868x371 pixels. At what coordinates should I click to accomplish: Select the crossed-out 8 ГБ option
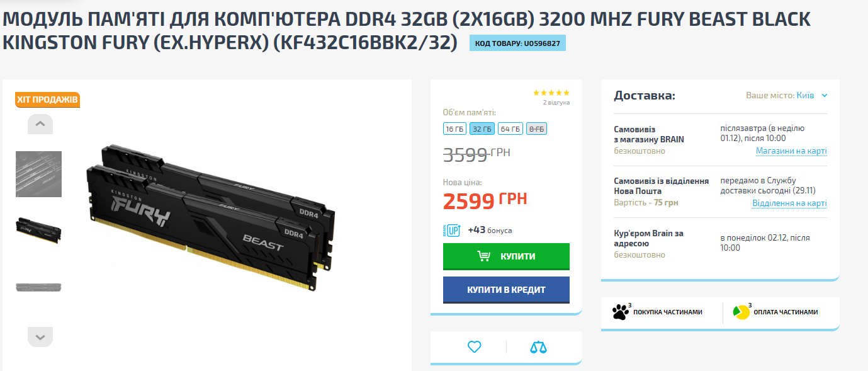[x=537, y=128]
